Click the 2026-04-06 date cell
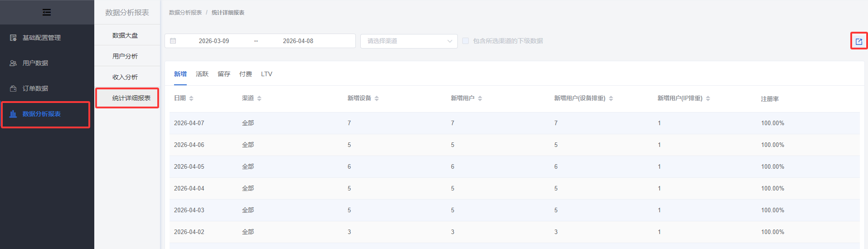Screen dimensions: 868x249 189,145
